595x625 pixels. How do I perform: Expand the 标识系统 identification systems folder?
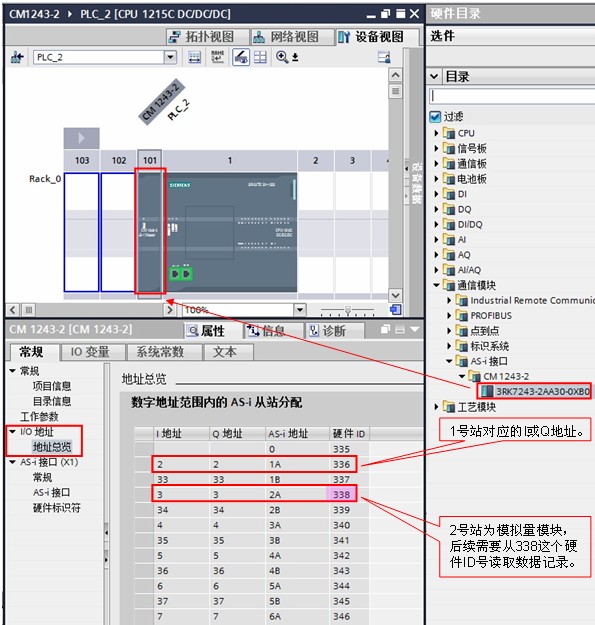[x=449, y=346]
